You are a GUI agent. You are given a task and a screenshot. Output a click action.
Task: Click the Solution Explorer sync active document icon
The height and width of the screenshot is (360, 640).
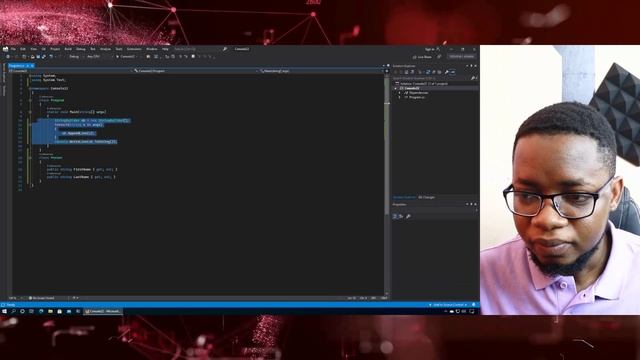pos(428,72)
